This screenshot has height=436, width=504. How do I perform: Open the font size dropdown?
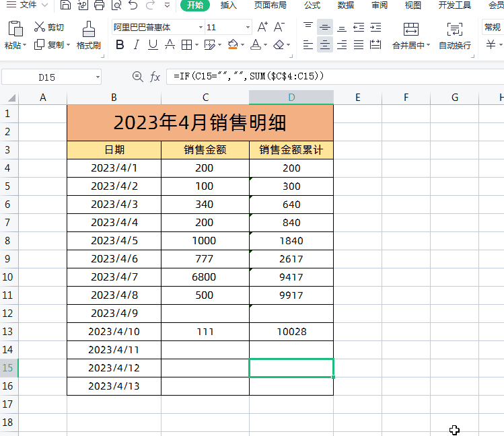pos(248,28)
